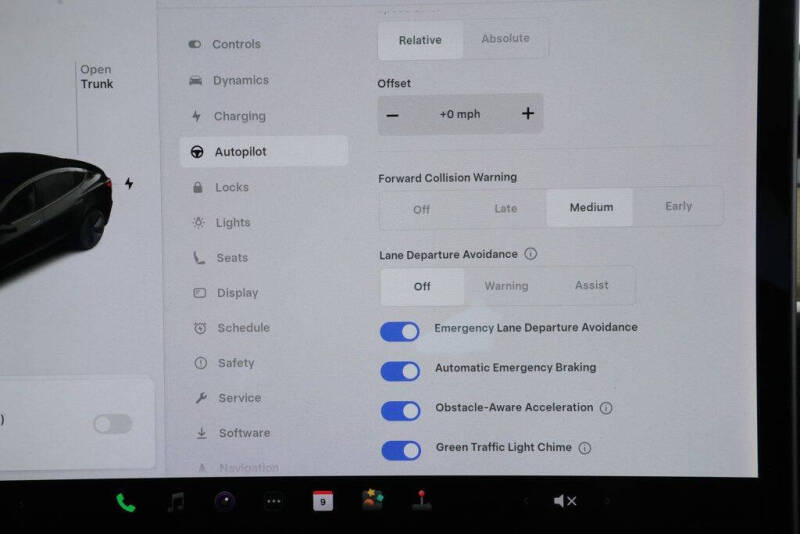Image resolution: width=800 pixels, height=534 pixels.
Task: Toggle Automatic Emergency Braking switch
Action: click(x=401, y=371)
